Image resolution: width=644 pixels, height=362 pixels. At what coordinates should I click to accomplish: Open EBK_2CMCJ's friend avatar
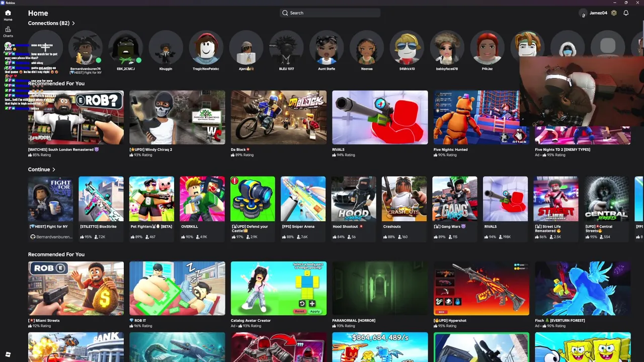click(x=126, y=48)
